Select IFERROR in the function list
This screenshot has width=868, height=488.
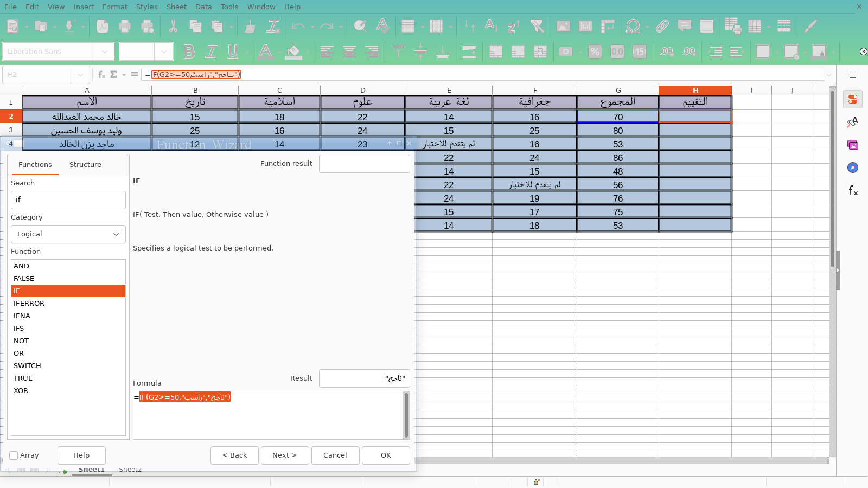29,304
